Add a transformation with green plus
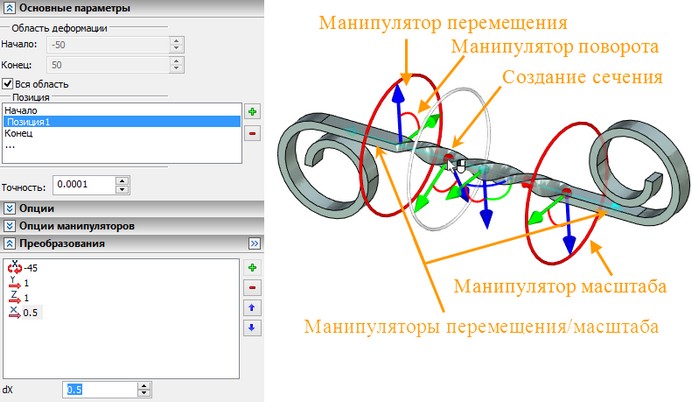The width and height of the screenshot is (692, 402). tap(252, 267)
